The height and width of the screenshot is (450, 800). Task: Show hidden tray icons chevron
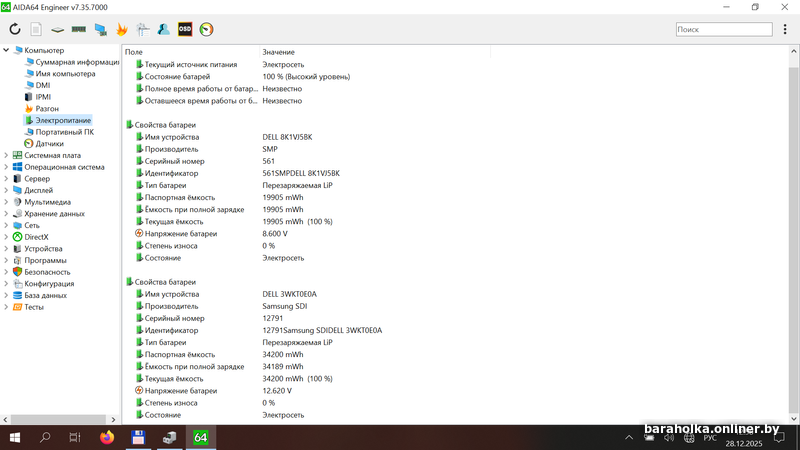(x=629, y=438)
